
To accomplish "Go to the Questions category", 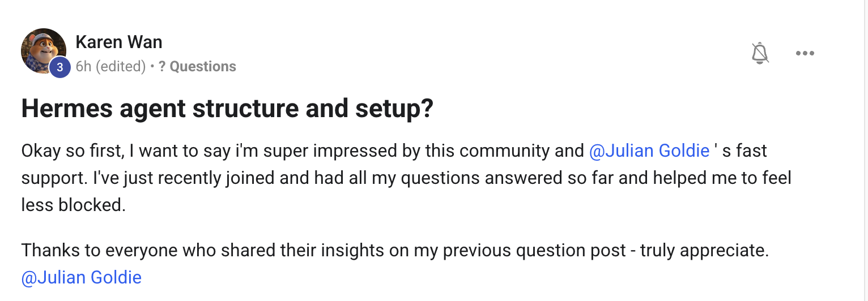I will tap(203, 67).
